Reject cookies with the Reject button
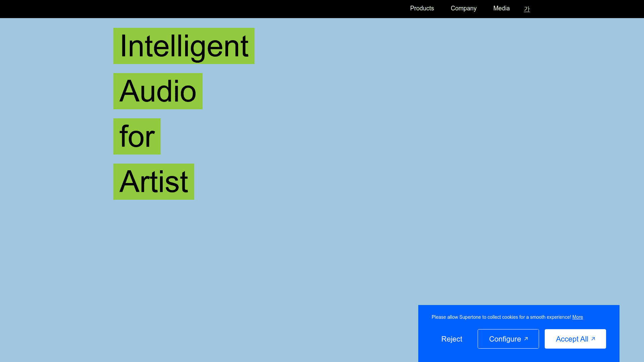This screenshot has height=362, width=644. [451, 339]
